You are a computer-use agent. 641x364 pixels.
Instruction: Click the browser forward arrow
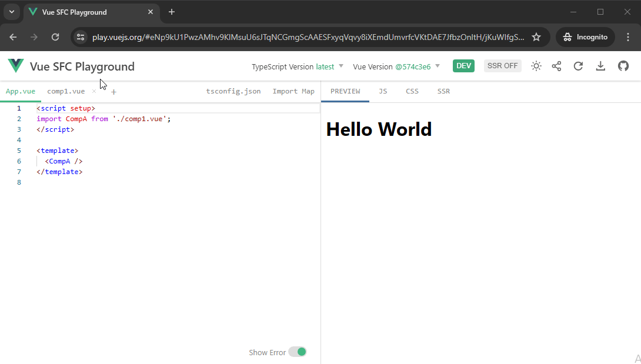pos(34,37)
